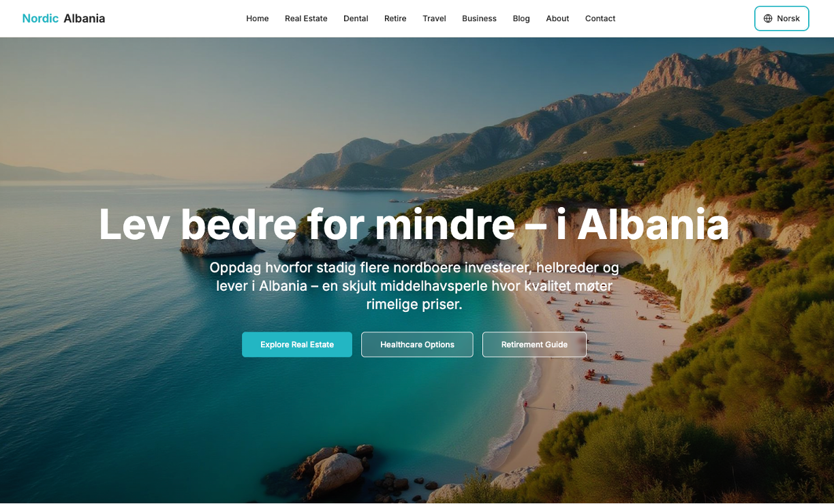Go to the Home page
834x504 pixels.
coord(258,18)
